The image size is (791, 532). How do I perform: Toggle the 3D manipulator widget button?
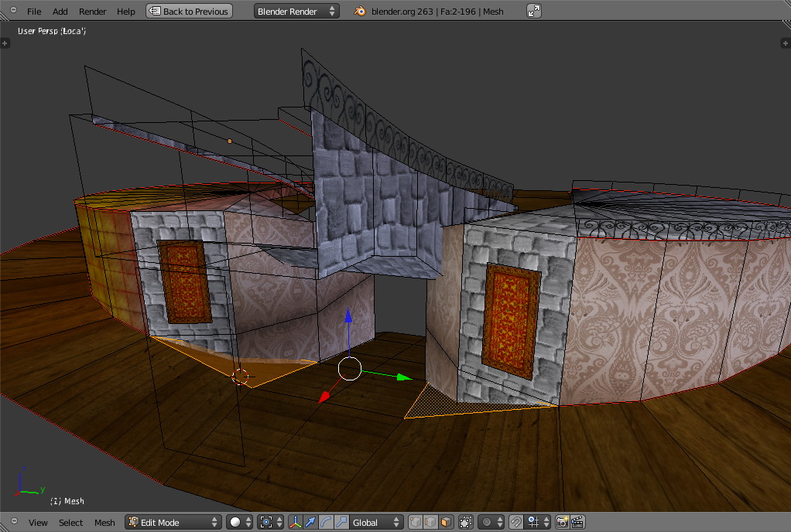(295, 523)
